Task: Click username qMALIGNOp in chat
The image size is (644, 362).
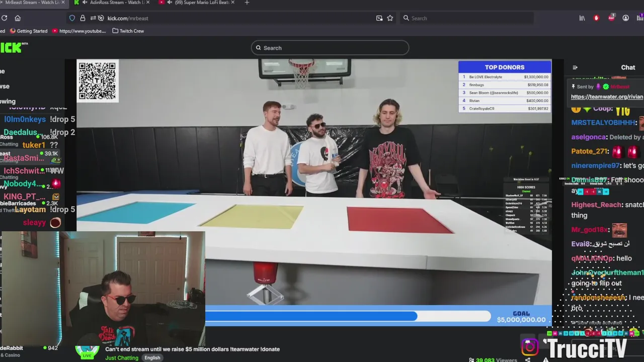Action: [x=592, y=258]
